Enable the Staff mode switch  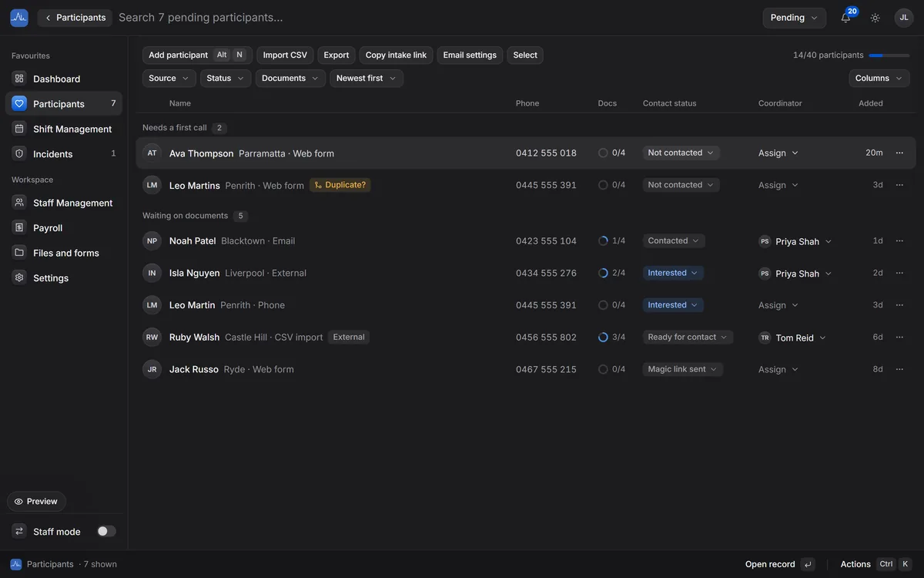[106, 531]
